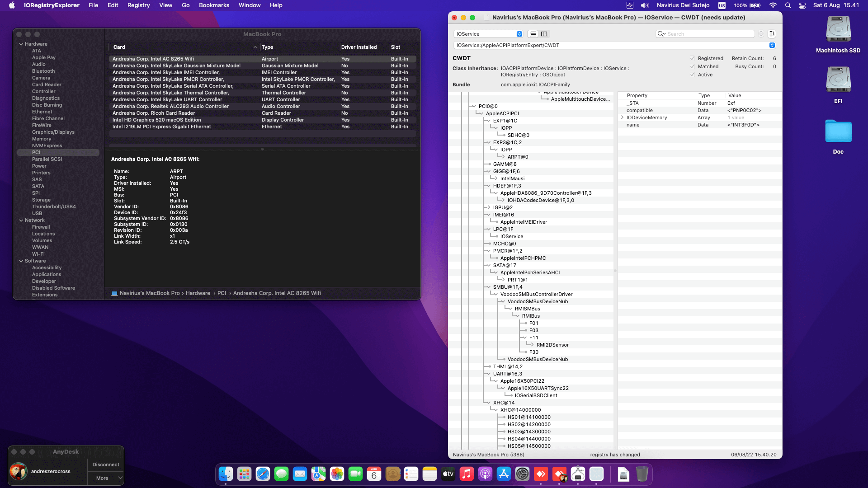Click the search magnifier options icon

[x=661, y=34]
